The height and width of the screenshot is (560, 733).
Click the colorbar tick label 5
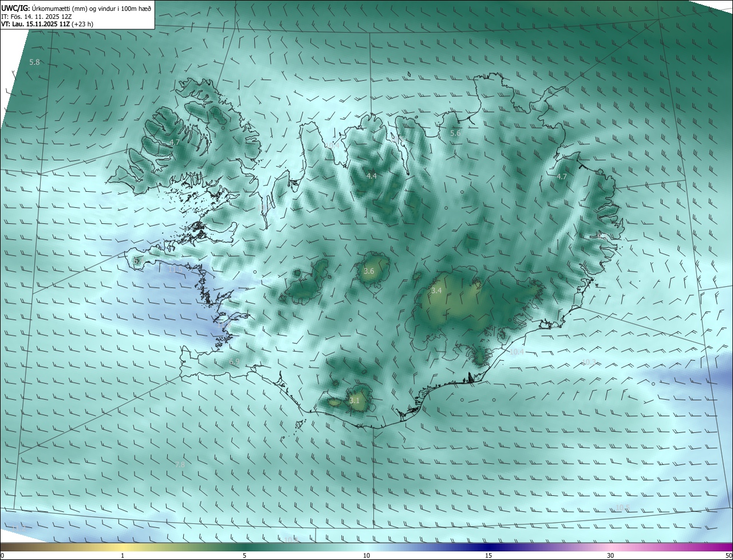pyautogui.click(x=245, y=555)
